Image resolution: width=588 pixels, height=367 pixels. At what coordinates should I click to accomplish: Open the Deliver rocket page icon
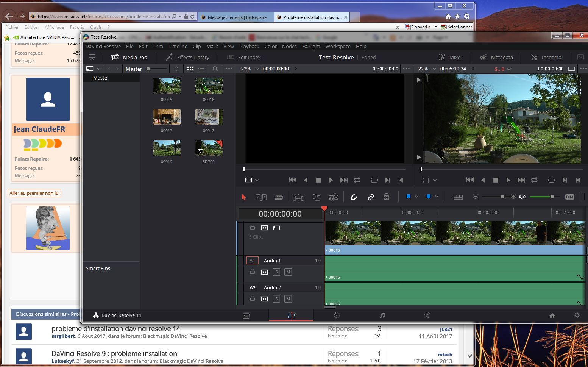427,315
